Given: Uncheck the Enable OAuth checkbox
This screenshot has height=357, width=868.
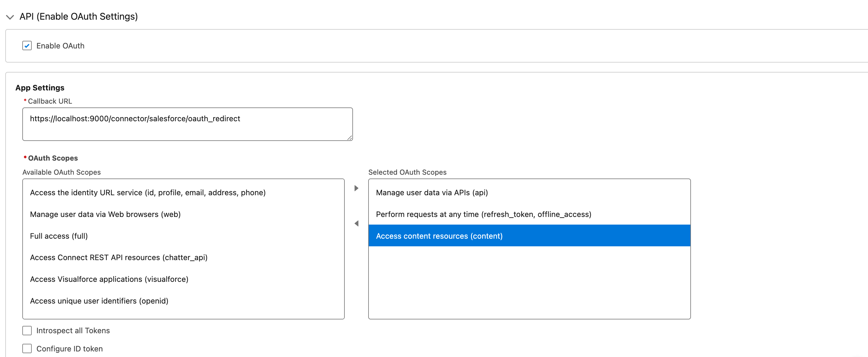Looking at the screenshot, I should [x=27, y=46].
